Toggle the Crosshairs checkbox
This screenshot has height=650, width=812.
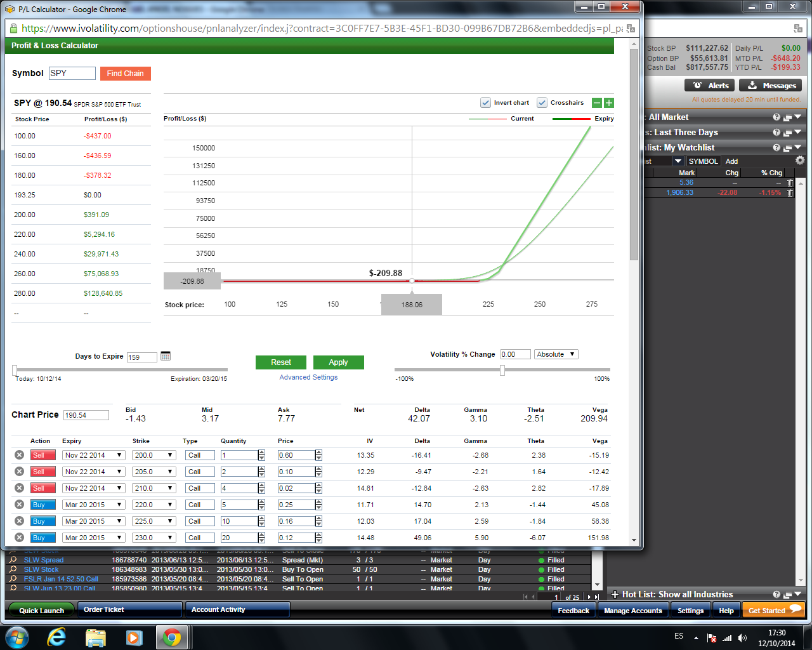pyautogui.click(x=542, y=103)
